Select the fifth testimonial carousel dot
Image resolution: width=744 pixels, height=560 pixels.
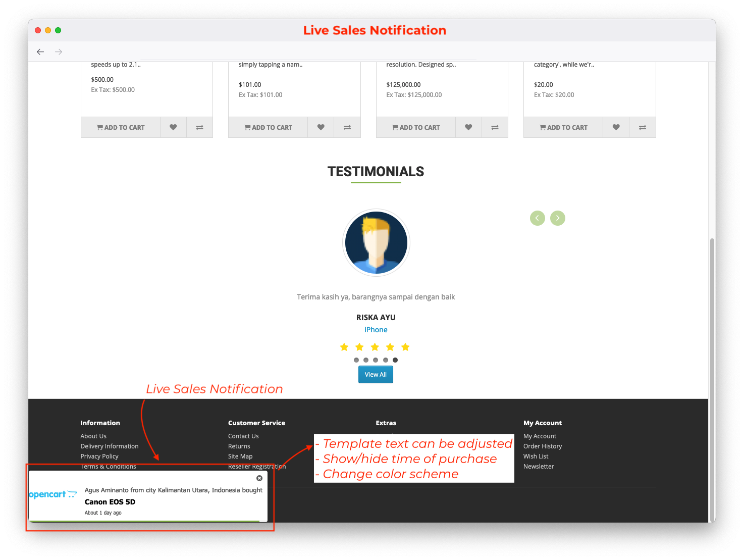(395, 360)
